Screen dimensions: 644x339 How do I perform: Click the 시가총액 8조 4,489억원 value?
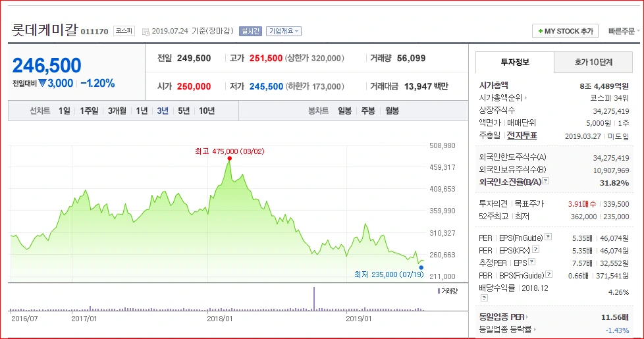(x=604, y=86)
